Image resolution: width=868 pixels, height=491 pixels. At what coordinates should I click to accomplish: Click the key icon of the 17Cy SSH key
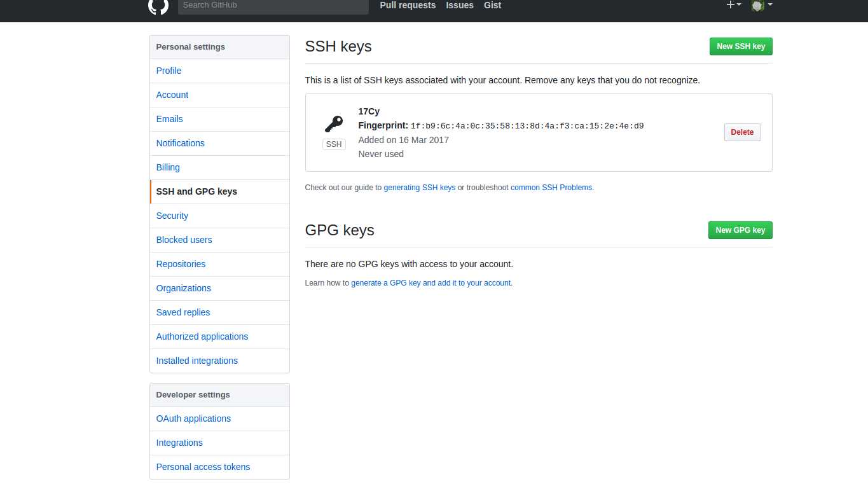[x=334, y=123]
